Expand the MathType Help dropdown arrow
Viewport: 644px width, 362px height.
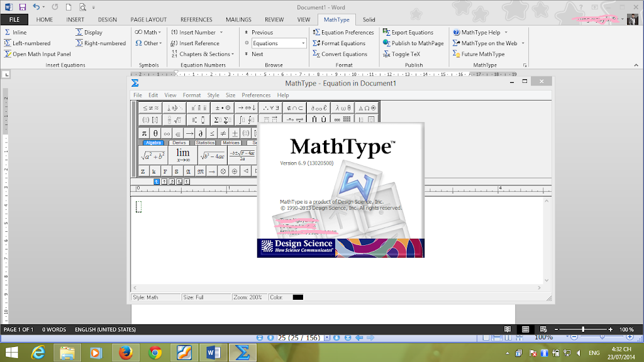pyautogui.click(x=506, y=33)
